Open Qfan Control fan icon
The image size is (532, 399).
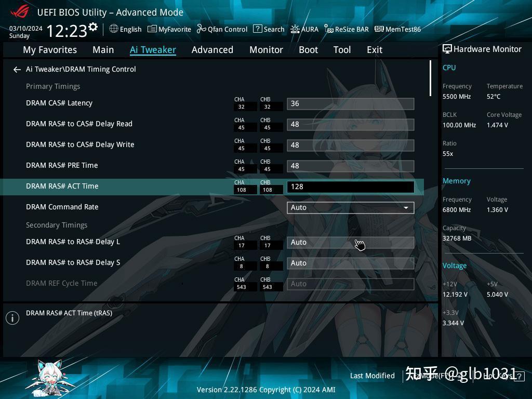[x=201, y=29]
